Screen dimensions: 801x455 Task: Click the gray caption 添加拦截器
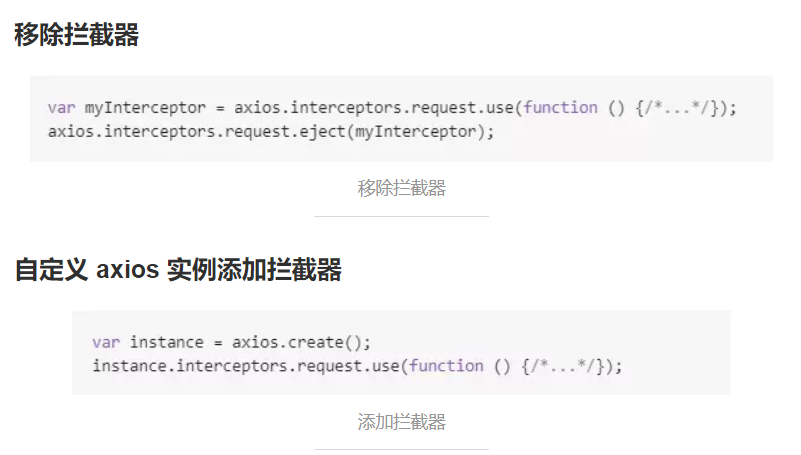(401, 421)
